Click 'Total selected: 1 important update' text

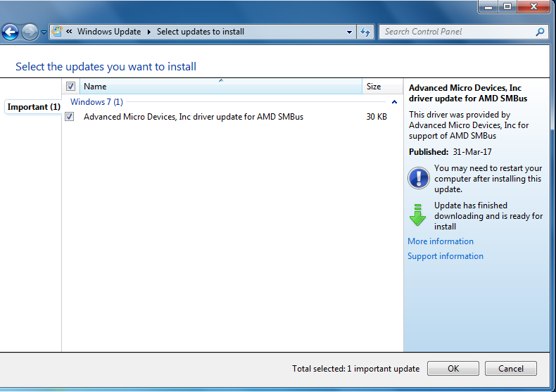click(355, 369)
